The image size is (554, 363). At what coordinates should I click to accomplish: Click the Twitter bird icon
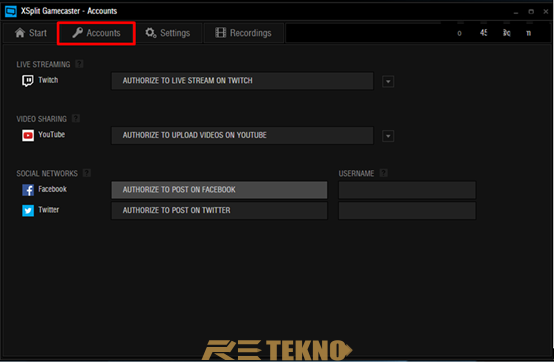coord(28,211)
